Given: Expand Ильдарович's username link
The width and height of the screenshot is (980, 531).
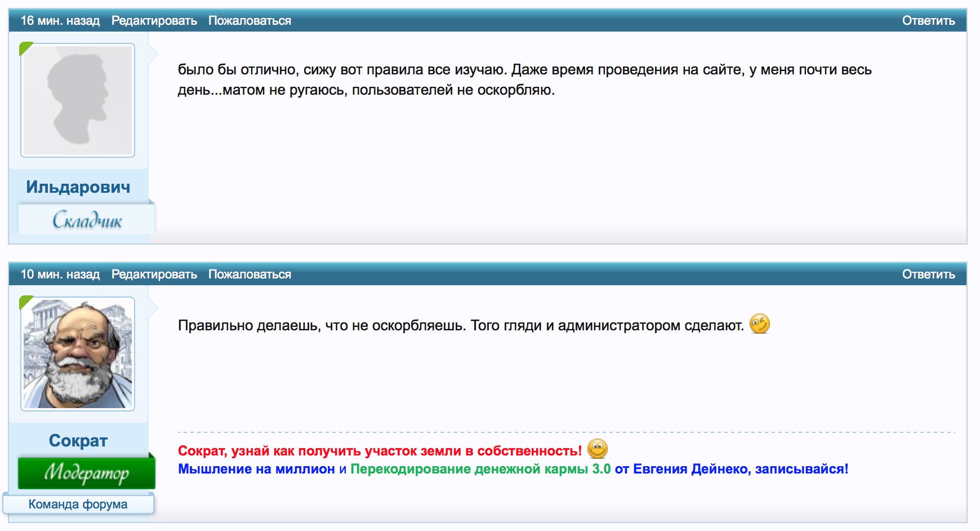Looking at the screenshot, I should pyautogui.click(x=78, y=186).
